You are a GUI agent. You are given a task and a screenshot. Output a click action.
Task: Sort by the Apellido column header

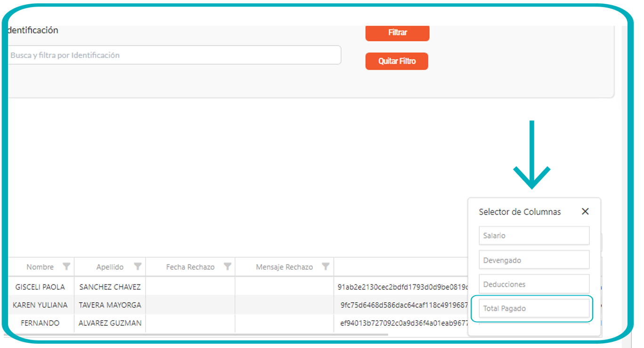coord(110,267)
